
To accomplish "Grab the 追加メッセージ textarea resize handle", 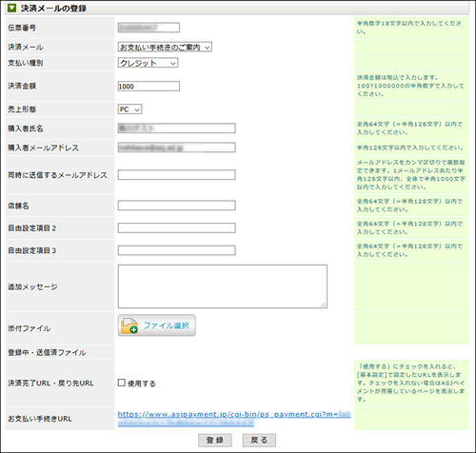I will [x=324, y=305].
